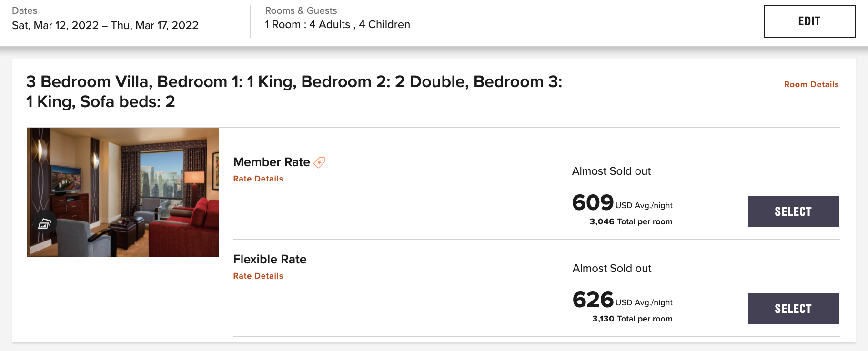Image resolution: width=868 pixels, height=351 pixels.
Task: Click the Member Rate heading
Action: pyautogui.click(x=272, y=162)
